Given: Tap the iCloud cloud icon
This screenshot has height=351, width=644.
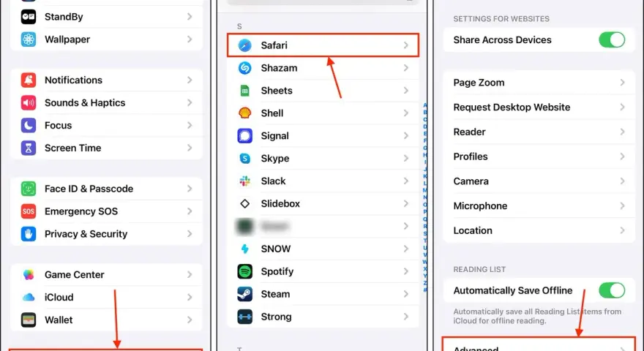Looking at the screenshot, I should point(29,297).
